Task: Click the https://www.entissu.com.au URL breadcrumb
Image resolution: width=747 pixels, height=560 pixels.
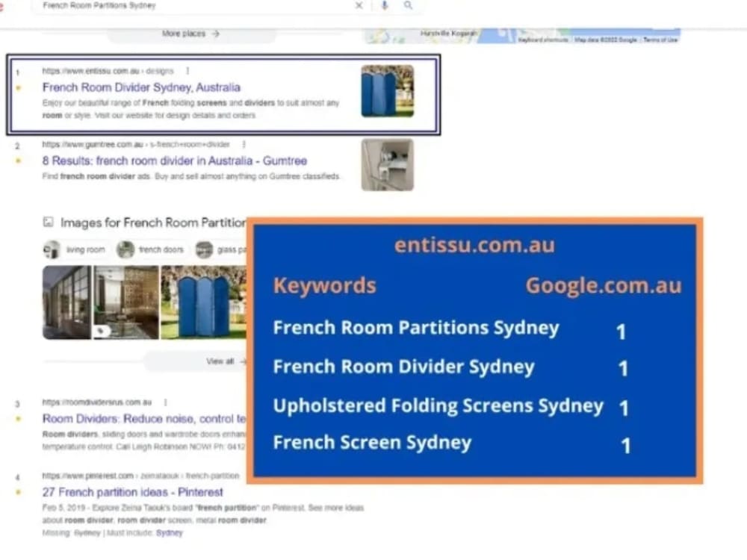Action: (x=108, y=71)
